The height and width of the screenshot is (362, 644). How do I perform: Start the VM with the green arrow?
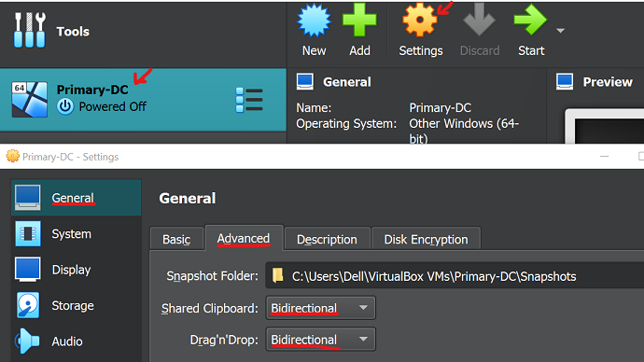coord(531,21)
